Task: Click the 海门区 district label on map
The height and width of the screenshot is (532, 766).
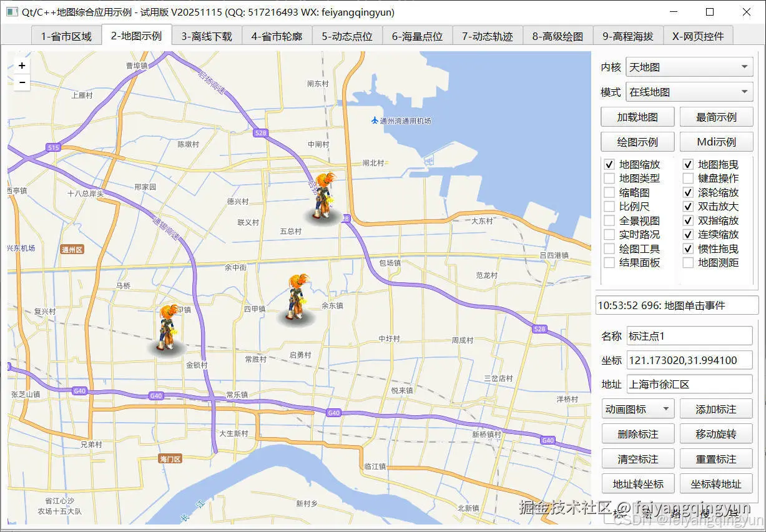Action: [170, 459]
